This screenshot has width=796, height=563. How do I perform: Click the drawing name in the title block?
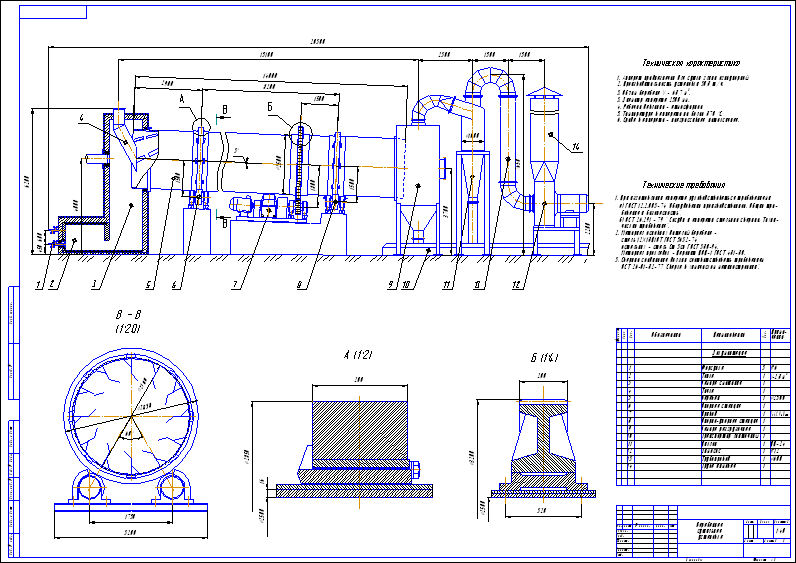710,530
